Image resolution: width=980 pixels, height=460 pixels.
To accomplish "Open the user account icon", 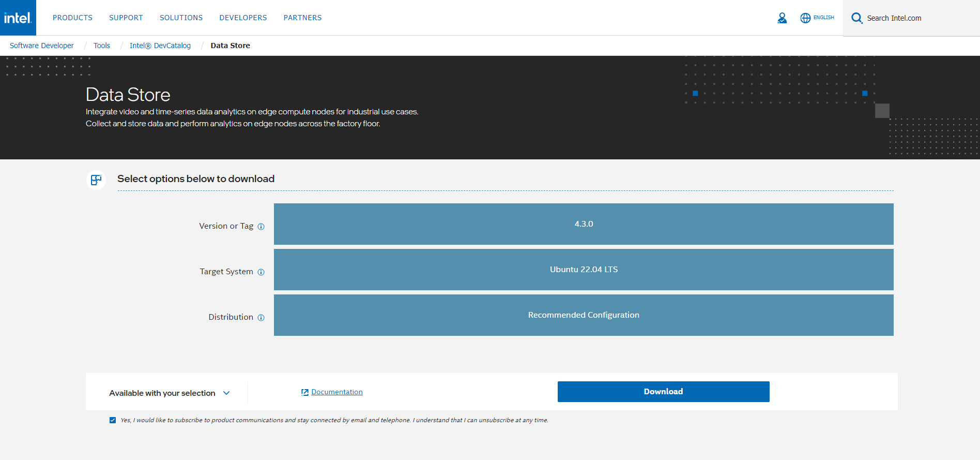I will click(x=782, y=18).
